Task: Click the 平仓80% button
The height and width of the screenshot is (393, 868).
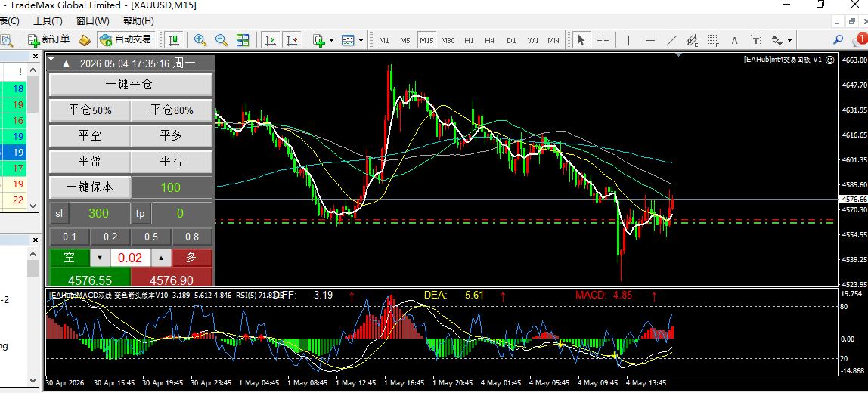Action: click(172, 110)
